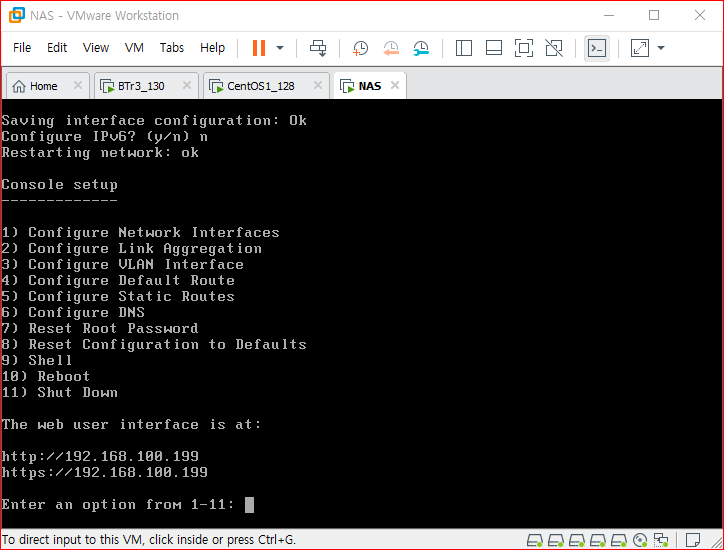Open the View menu

tap(96, 48)
